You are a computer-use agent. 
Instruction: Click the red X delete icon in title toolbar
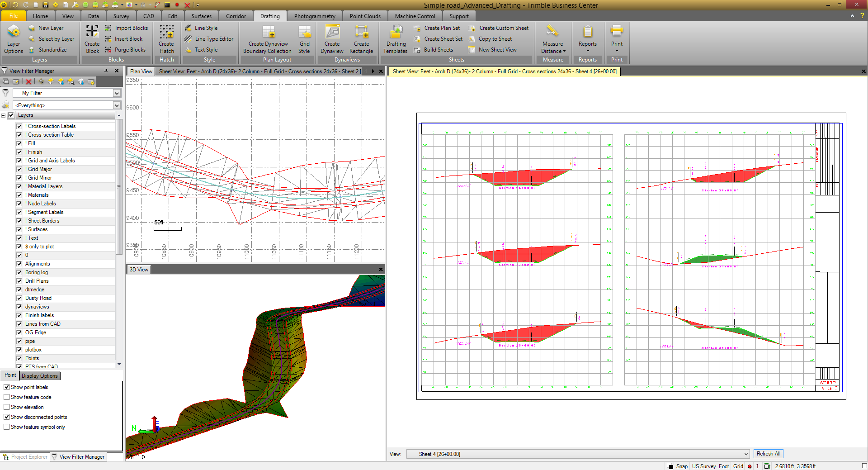click(x=187, y=5)
